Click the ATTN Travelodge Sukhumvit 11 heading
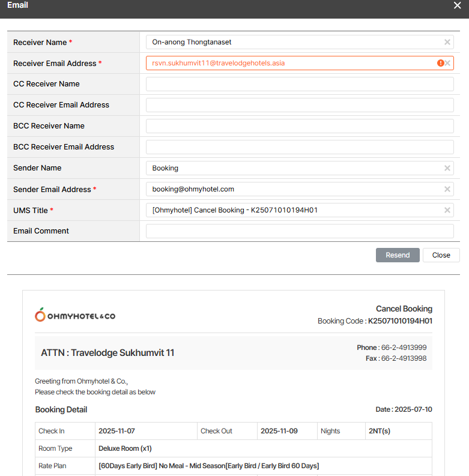The width and height of the screenshot is (469, 476). (107, 353)
